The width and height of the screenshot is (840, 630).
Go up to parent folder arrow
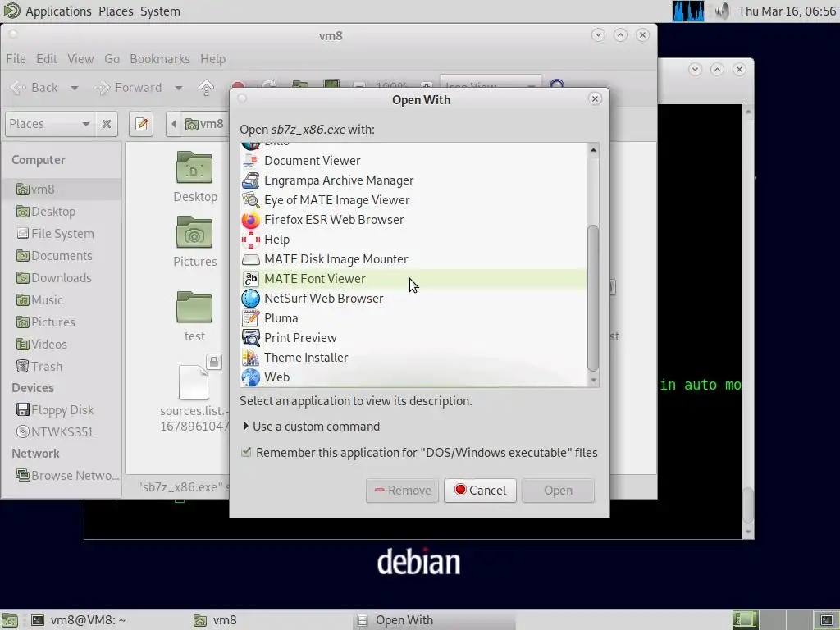pos(206,87)
